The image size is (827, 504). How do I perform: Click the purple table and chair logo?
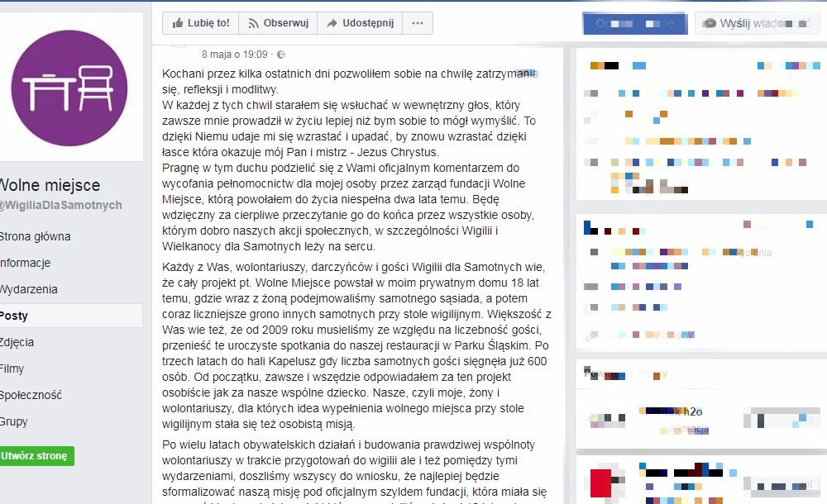(69, 88)
